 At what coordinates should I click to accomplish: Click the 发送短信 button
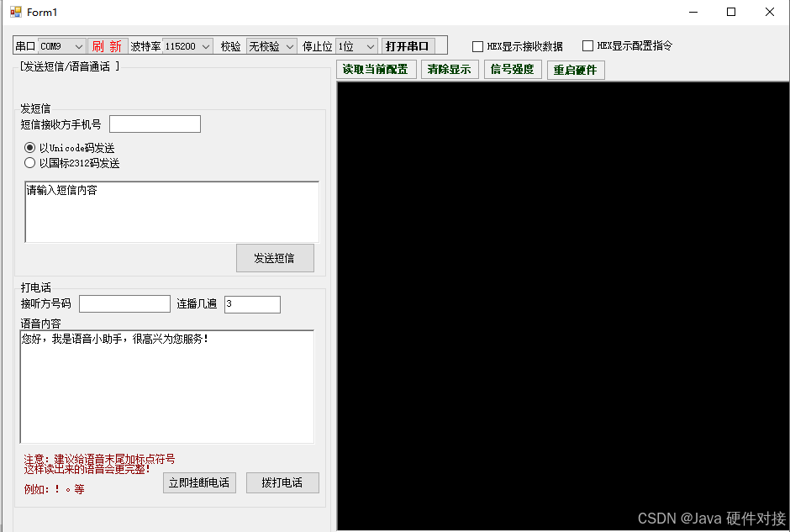click(x=275, y=258)
